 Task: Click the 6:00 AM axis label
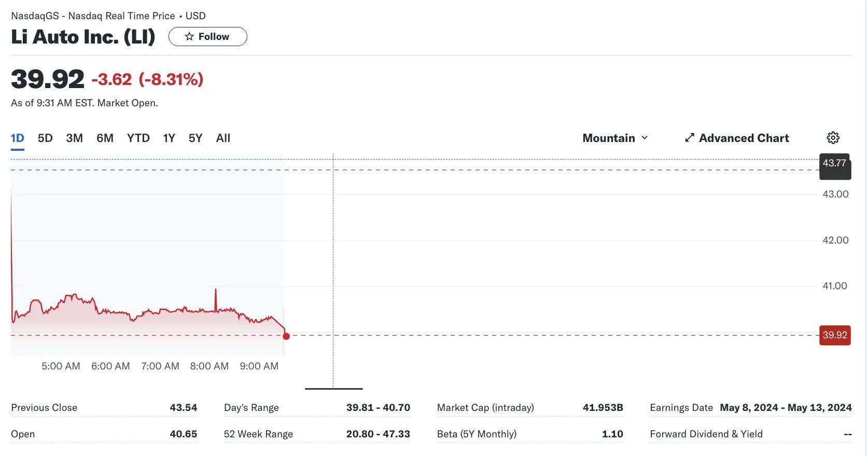[110, 366]
